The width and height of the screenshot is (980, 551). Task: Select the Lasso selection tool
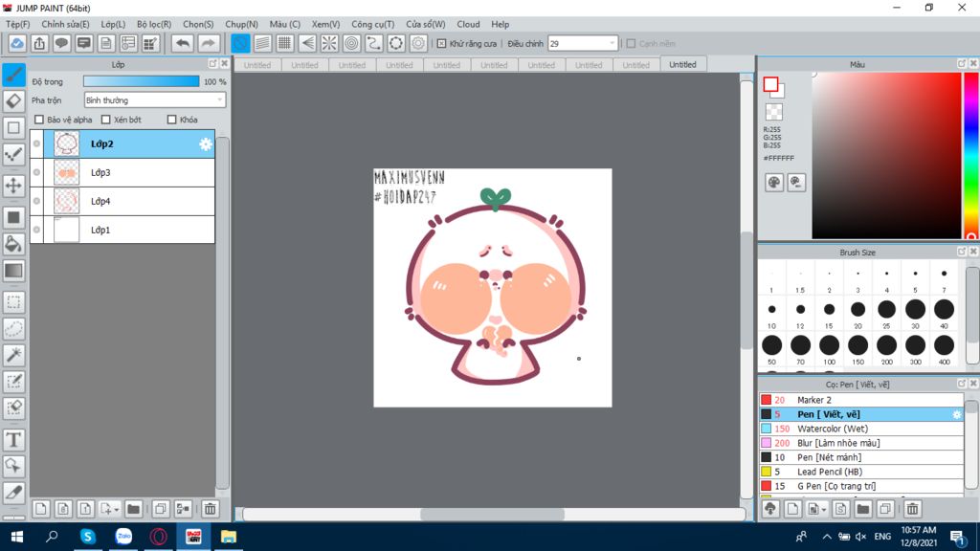(x=13, y=329)
